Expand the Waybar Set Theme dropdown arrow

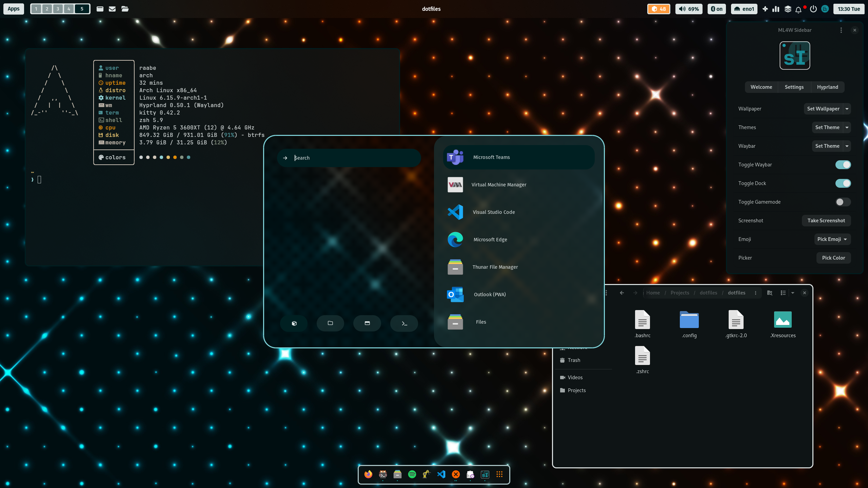[x=847, y=146]
